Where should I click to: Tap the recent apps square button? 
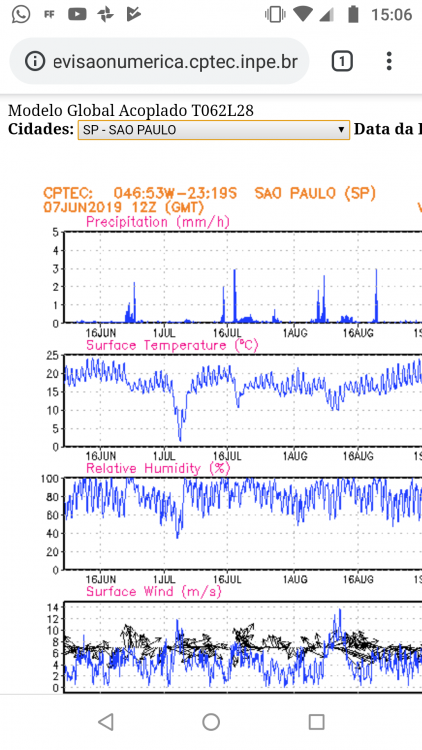point(316,721)
